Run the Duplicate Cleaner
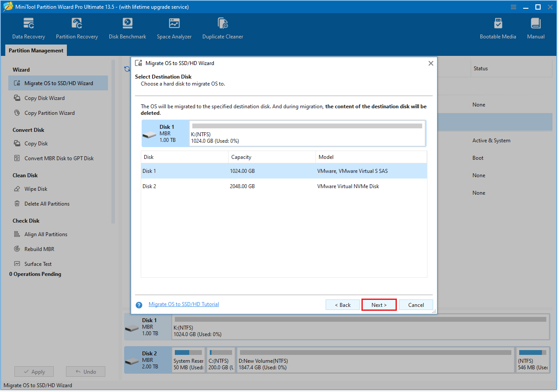 click(222, 28)
